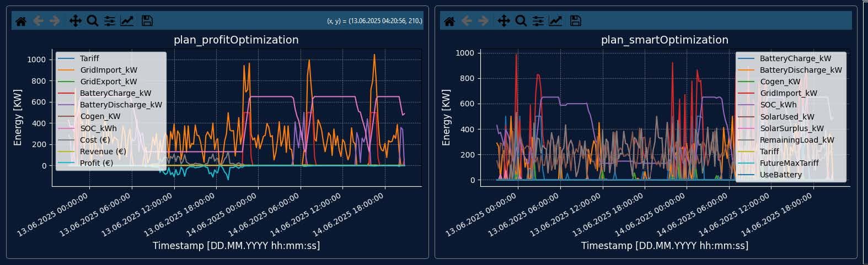The height and width of the screenshot is (265, 868).
Task: Toggle the Pan tool in plan_smartOptimization toolbar
Action: click(x=503, y=21)
